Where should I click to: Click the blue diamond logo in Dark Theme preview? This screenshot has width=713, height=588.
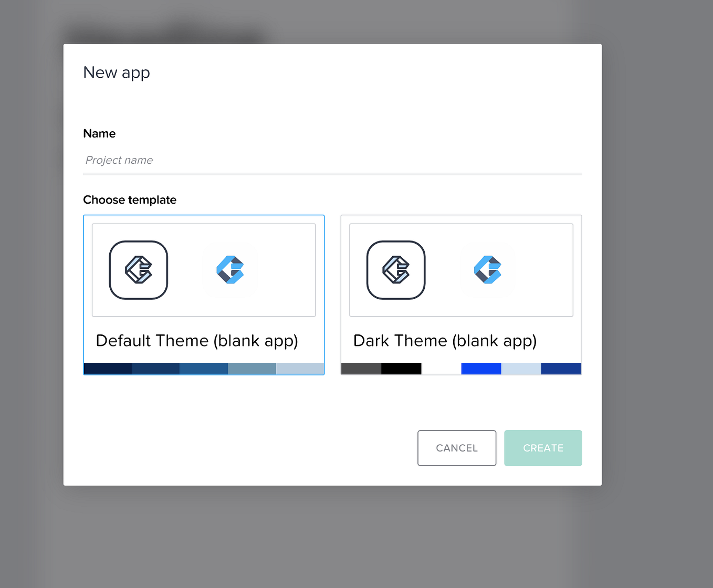coord(488,270)
